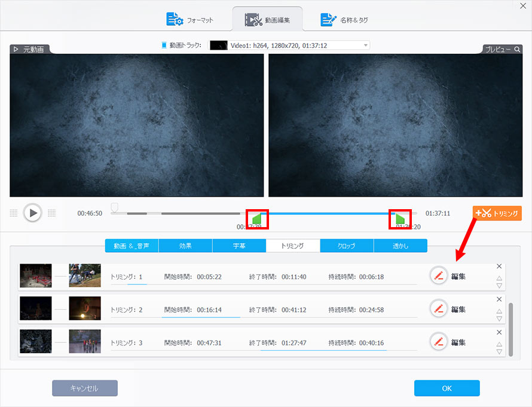The height and width of the screenshot is (407, 532).
Task: Click the green trim end marker
Action: pos(400,218)
